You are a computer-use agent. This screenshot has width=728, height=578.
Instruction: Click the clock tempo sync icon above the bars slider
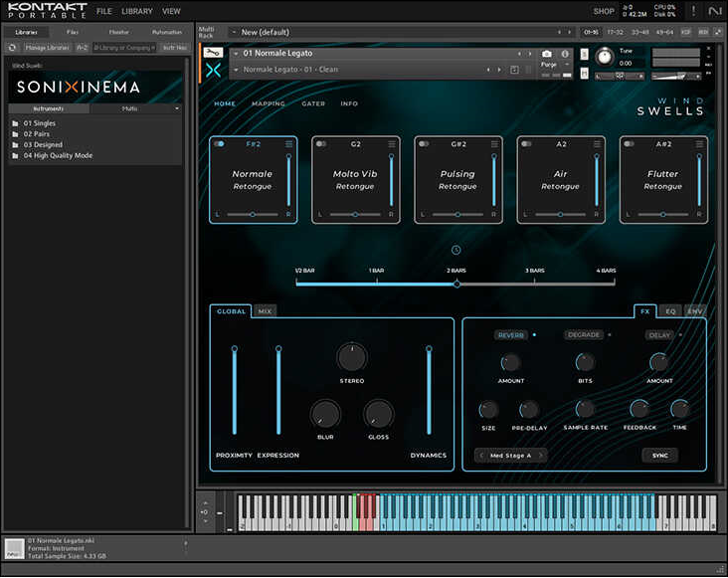coord(455,251)
